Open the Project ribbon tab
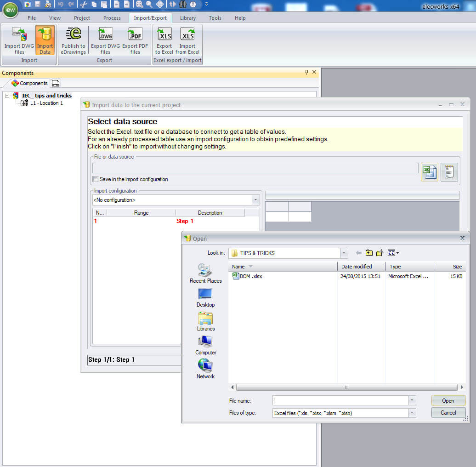The width and height of the screenshot is (476, 467). click(x=82, y=18)
